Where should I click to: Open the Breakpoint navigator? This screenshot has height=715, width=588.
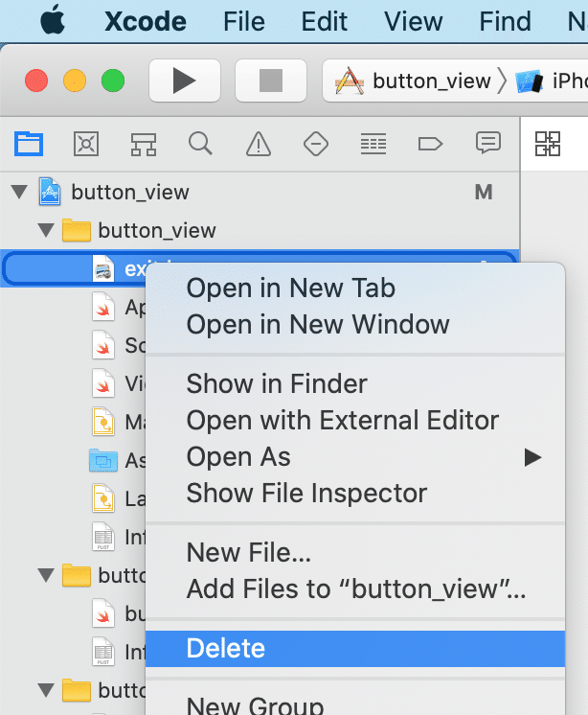[x=430, y=144]
